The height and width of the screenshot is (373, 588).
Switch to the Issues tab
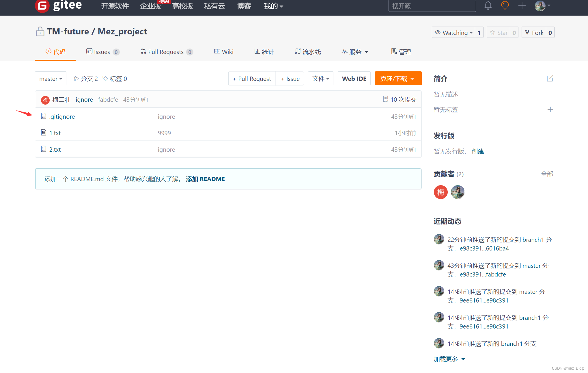[102, 52]
